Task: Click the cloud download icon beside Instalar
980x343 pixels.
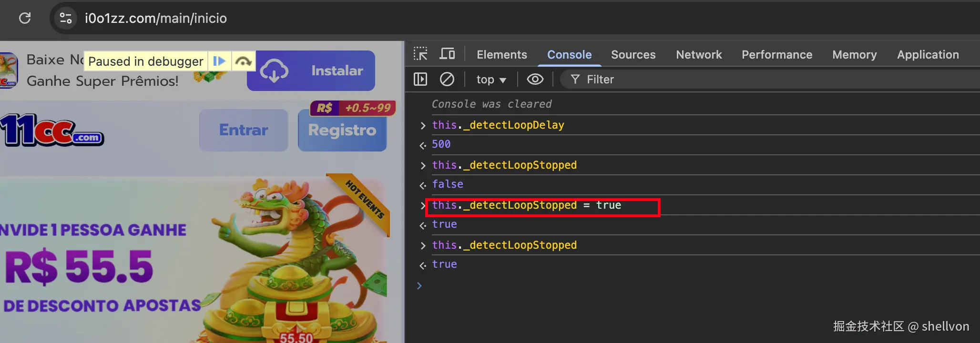Action: (x=274, y=71)
